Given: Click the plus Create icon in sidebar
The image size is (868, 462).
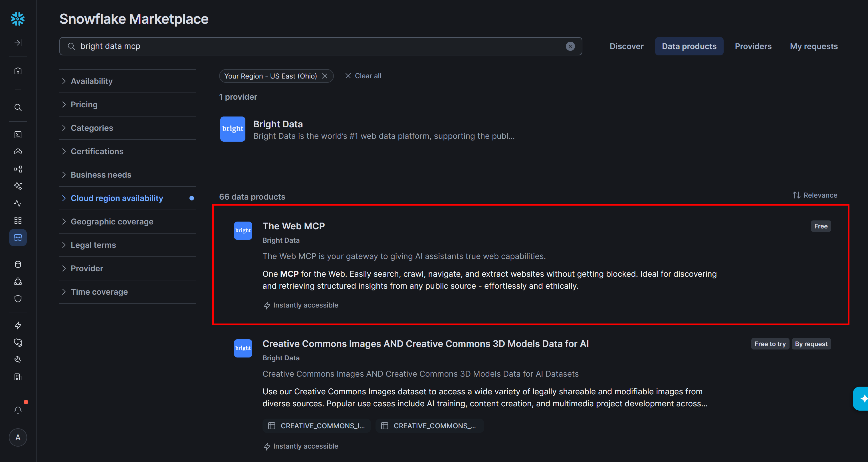Looking at the screenshot, I should 18,89.
